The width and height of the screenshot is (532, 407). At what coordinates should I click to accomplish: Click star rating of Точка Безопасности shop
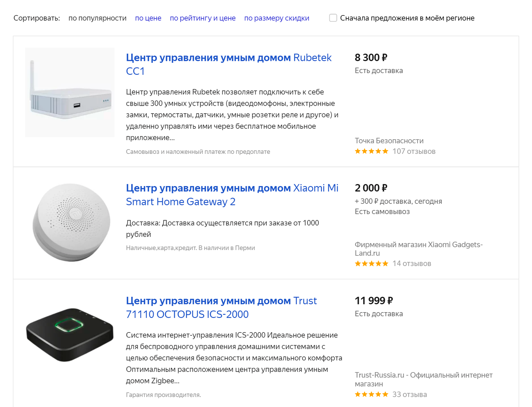coord(372,151)
